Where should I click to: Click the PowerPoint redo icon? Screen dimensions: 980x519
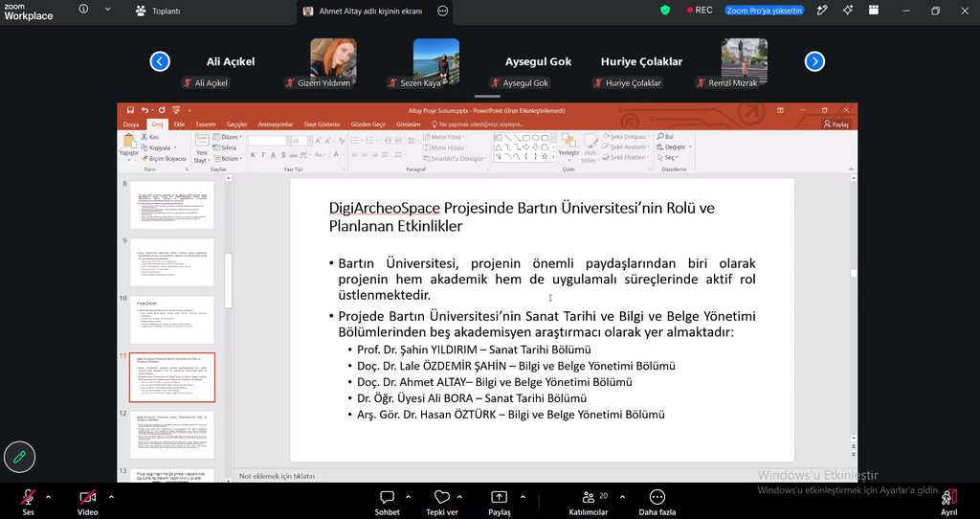(161, 110)
